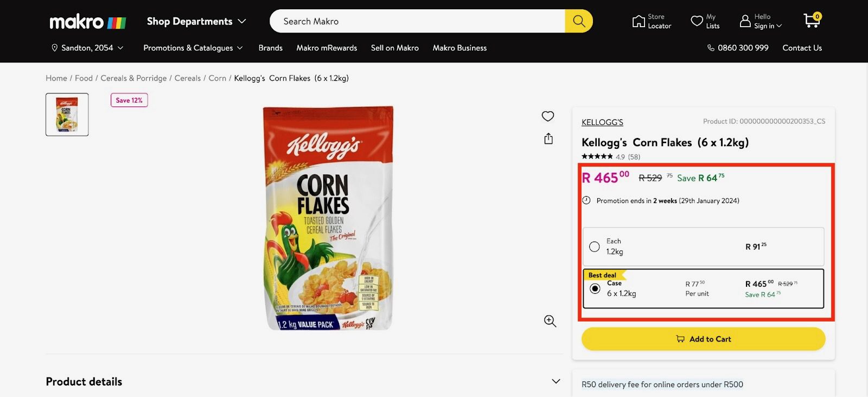Click the yellow search magnifier button
868x397 pixels.
pos(579,21)
